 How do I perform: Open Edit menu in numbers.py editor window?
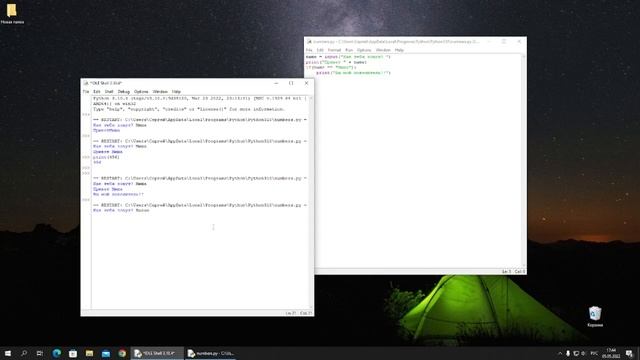coord(320,50)
